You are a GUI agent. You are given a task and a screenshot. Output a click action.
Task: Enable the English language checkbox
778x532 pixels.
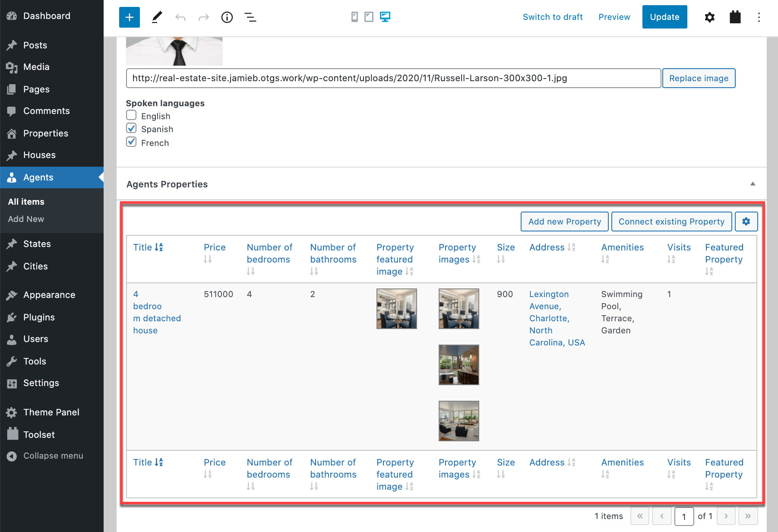point(131,115)
